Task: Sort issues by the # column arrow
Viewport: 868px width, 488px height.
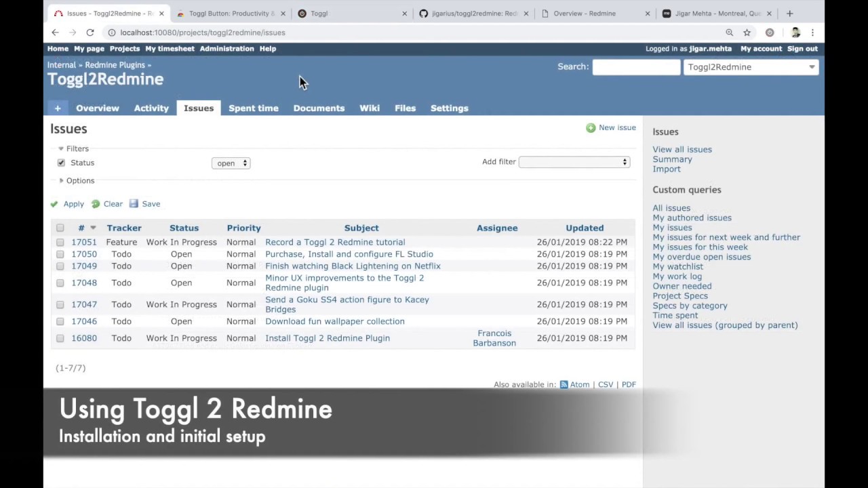Action: click(93, 228)
